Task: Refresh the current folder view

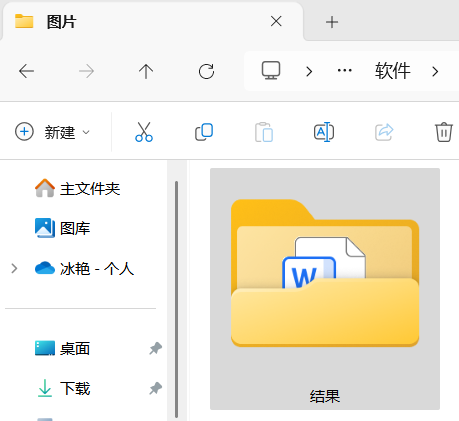Action: pyautogui.click(x=206, y=71)
